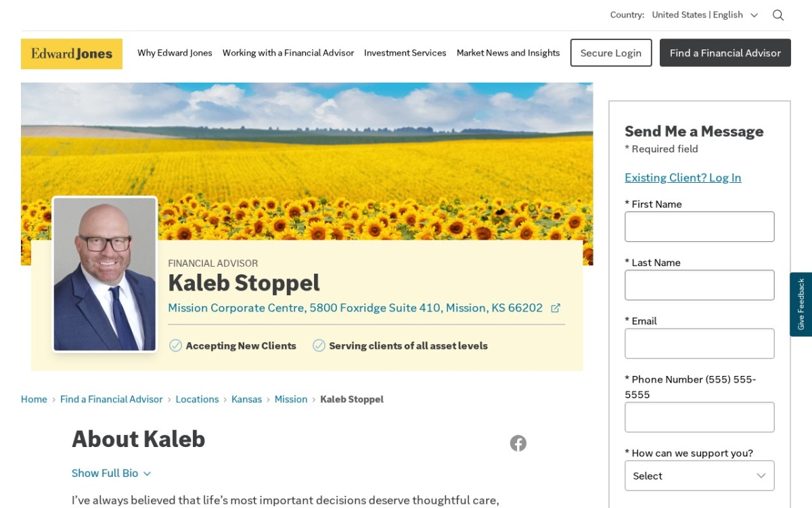The height and width of the screenshot is (508, 812).
Task: Open Locations breadcrumb link
Action: [197, 399]
